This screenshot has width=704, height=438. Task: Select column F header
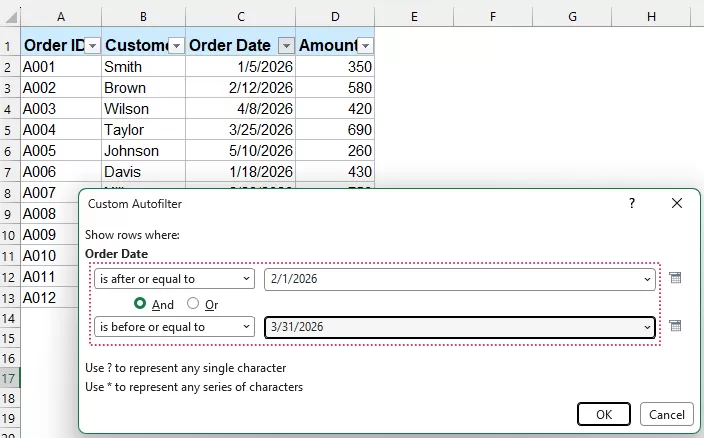(x=493, y=17)
